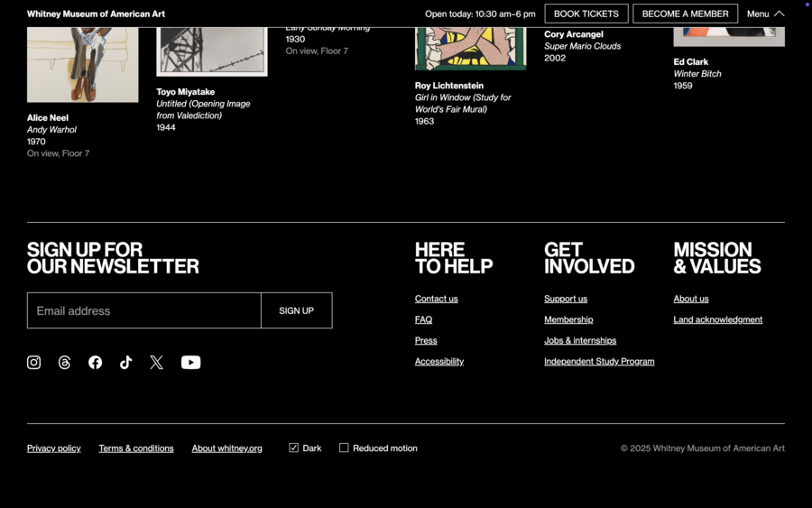Viewport: 812px width, 508px height.
Task: Open the Accessibility link
Action: [x=439, y=362]
